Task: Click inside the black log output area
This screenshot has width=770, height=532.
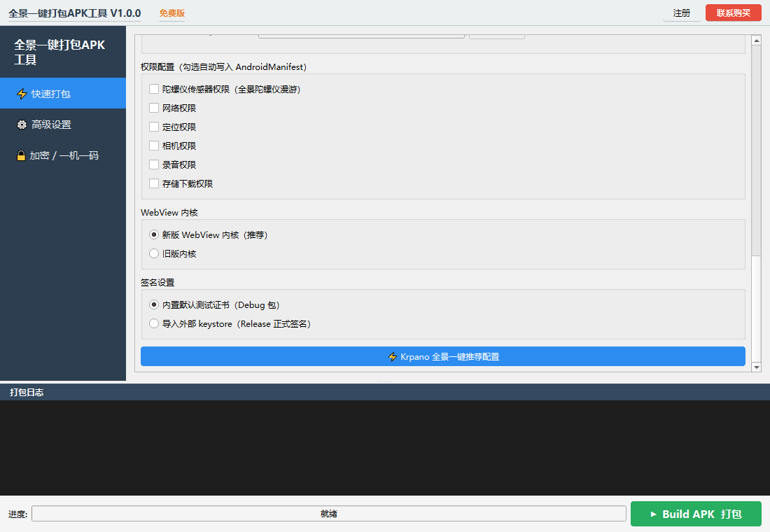Action: click(x=385, y=447)
